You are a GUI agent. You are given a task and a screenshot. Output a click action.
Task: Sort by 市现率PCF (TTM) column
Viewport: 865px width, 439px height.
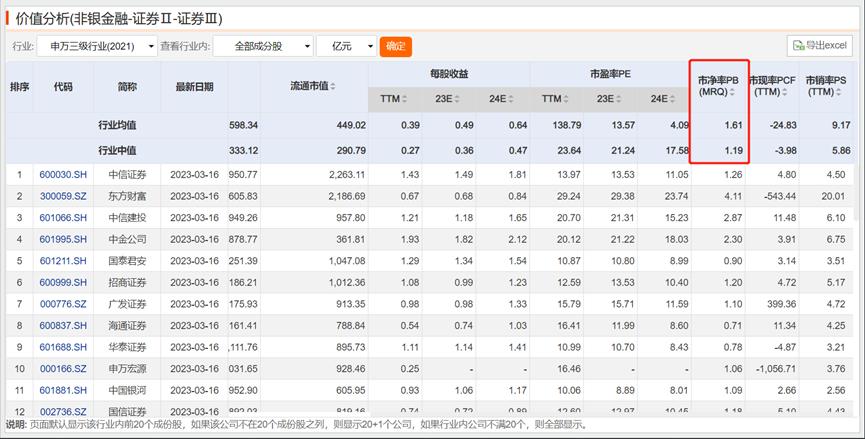point(774,86)
